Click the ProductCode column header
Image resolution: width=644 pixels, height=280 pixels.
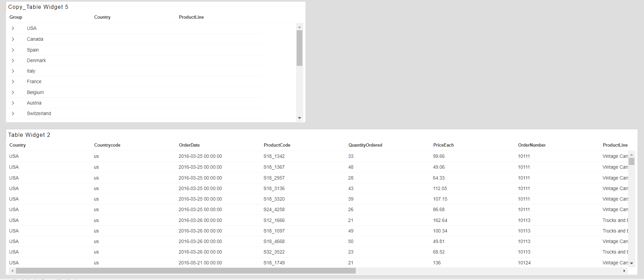tap(277, 145)
